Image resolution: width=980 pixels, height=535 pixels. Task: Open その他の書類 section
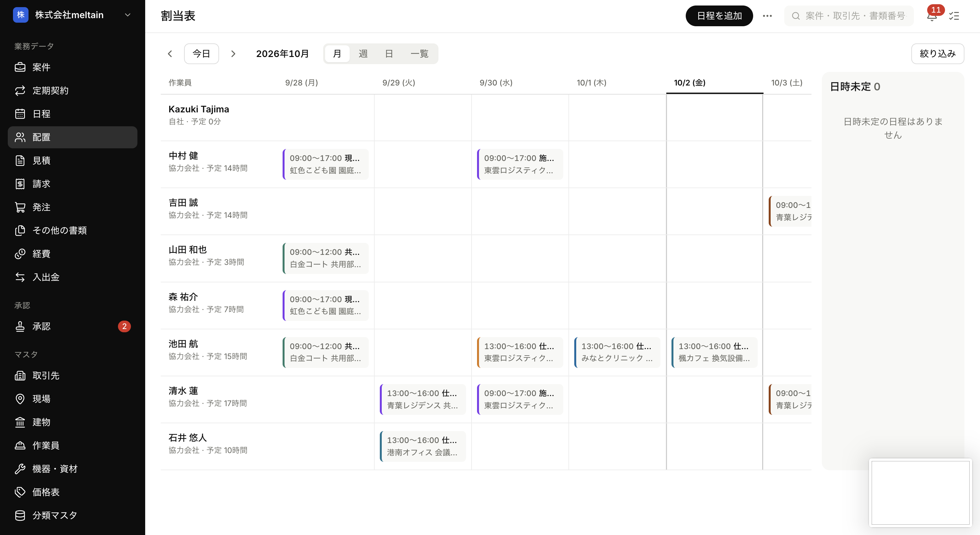point(72,231)
